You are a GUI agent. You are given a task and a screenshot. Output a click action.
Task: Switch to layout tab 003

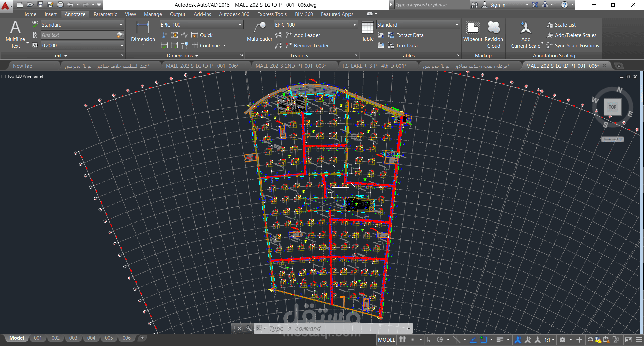(x=73, y=338)
